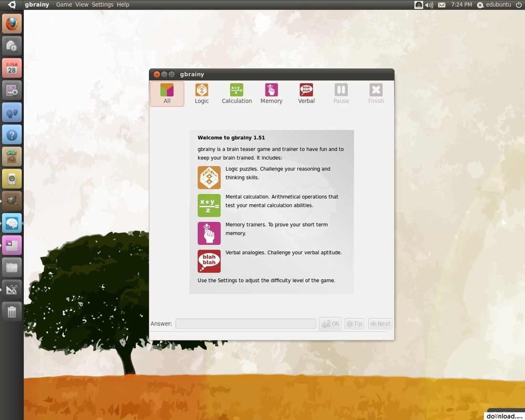The width and height of the screenshot is (525, 420).
Task: Start Logic games from the toolbar
Action: (201, 94)
